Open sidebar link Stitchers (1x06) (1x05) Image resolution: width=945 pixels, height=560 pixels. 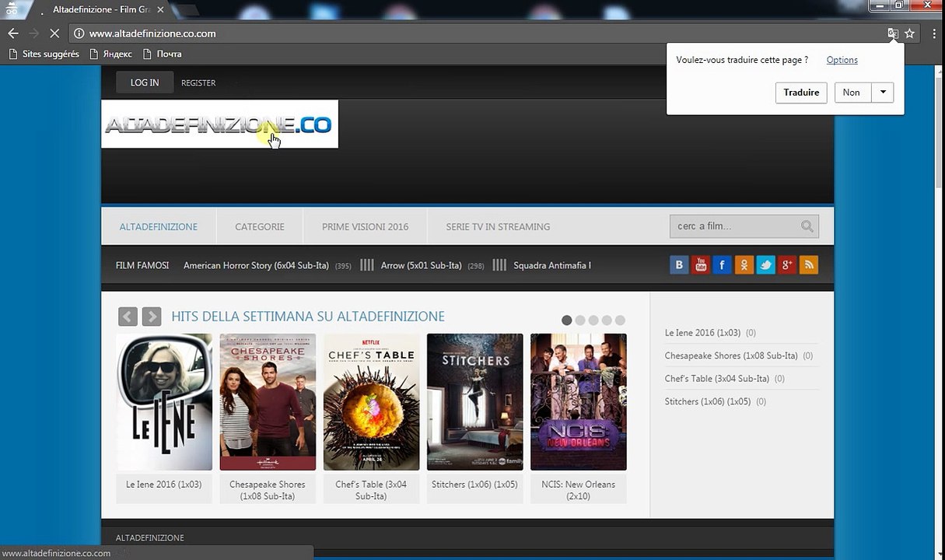(x=707, y=401)
